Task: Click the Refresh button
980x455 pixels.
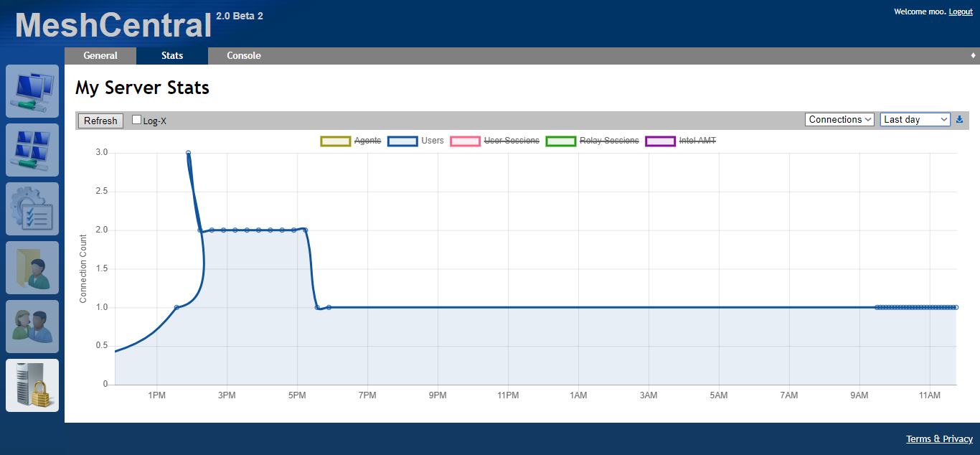Action: (x=100, y=121)
